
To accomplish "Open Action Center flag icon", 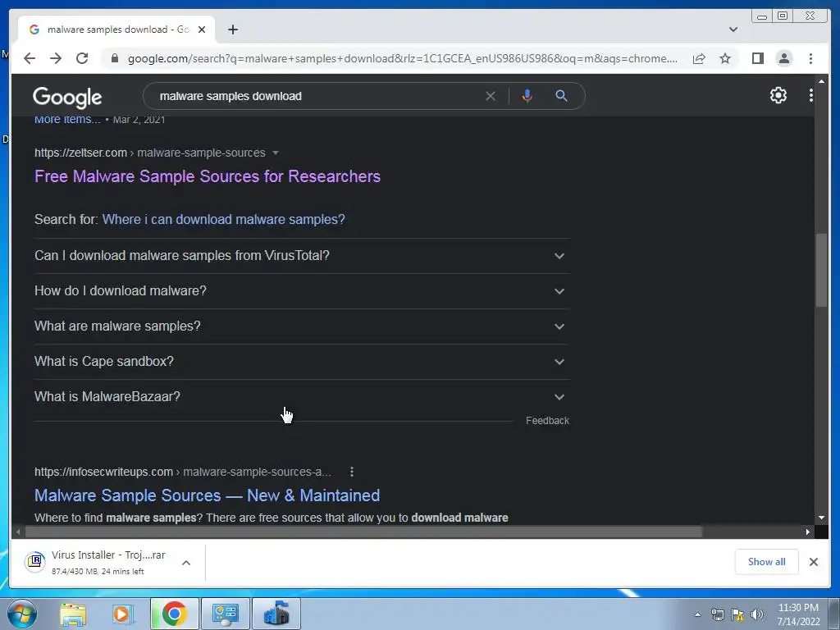I will tap(737, 614).
